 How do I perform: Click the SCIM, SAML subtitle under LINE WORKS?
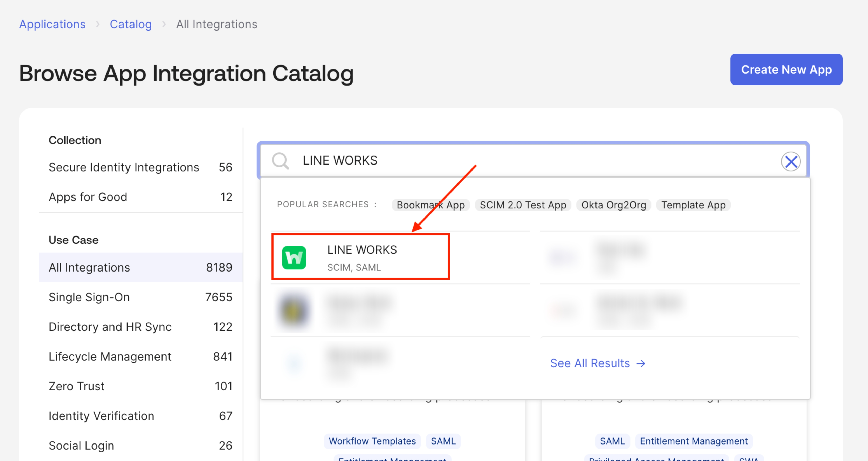point(354,267)
